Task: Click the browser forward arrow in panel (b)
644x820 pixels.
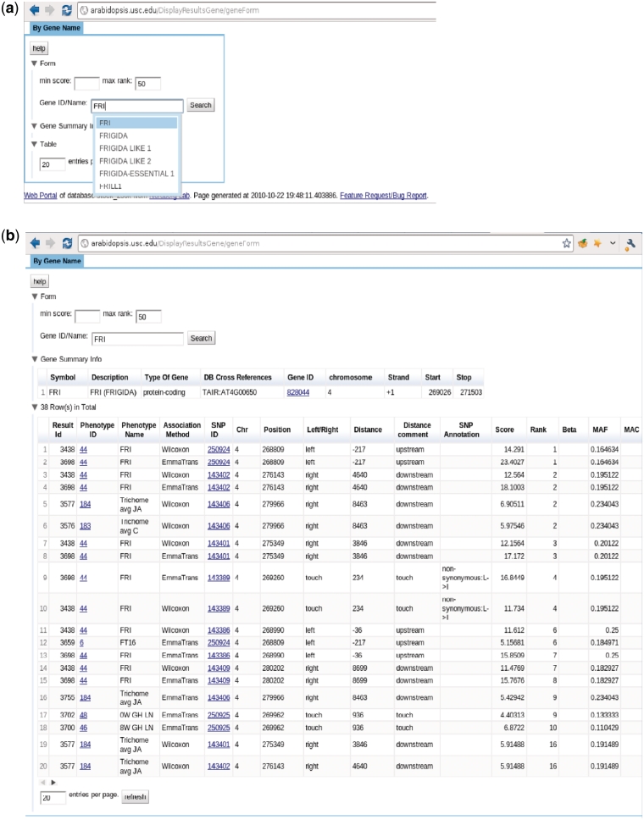Action: tap(50, 242)
